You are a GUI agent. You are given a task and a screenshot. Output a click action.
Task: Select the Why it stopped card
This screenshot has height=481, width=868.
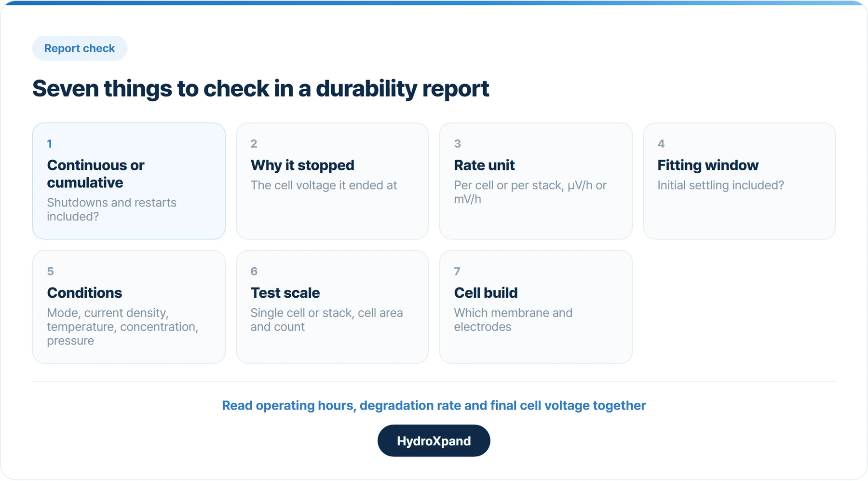pyautogui.click(x=332, y=181)
